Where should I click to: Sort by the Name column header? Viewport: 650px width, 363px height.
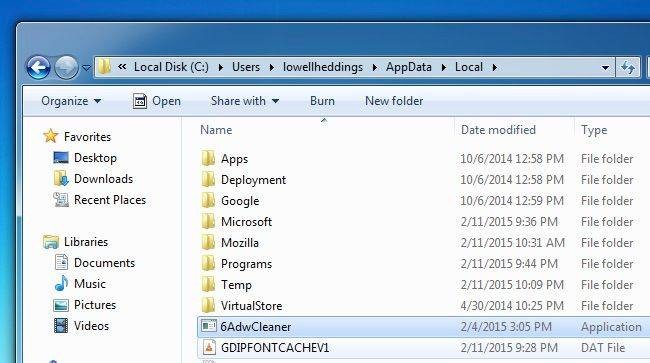pos(216,130)
